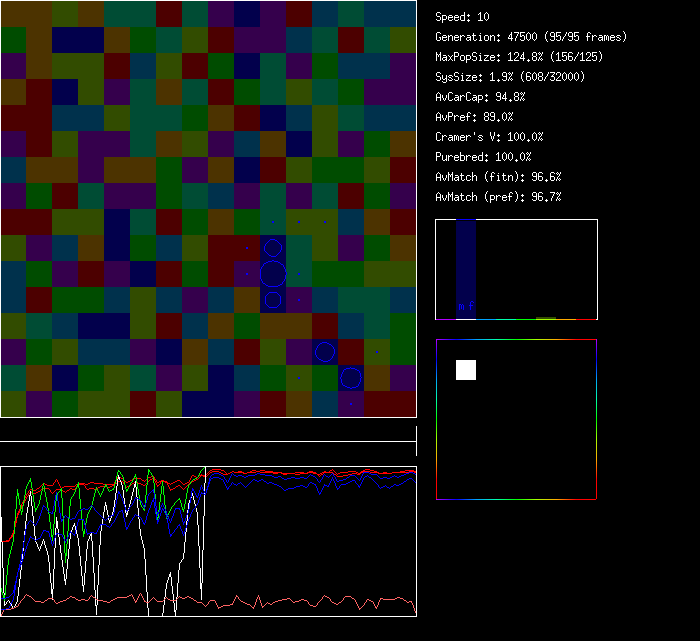Click the AvMatch (pref): 96.7% statistic
Viewport: 700px width, 641px height.
point(499,197)
